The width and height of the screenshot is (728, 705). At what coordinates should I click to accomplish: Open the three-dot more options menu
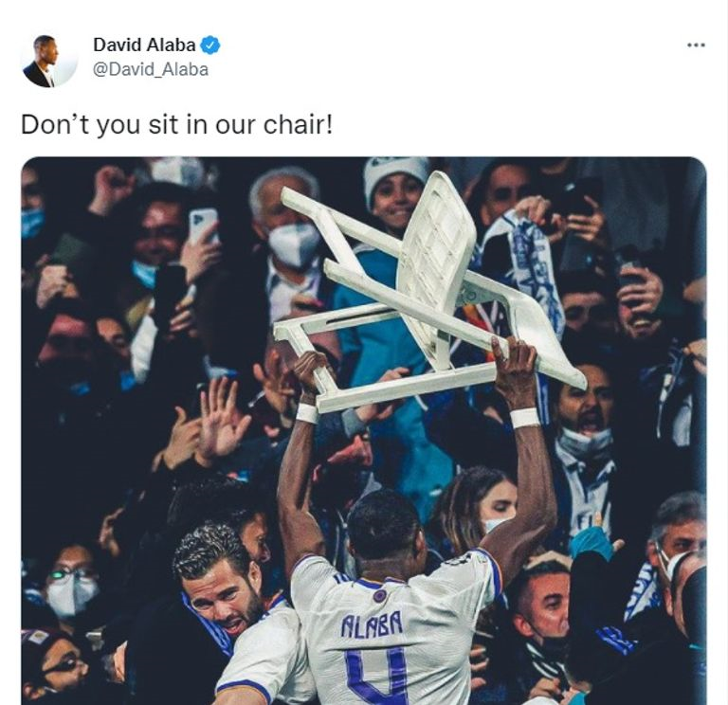[x=696, y=45]
